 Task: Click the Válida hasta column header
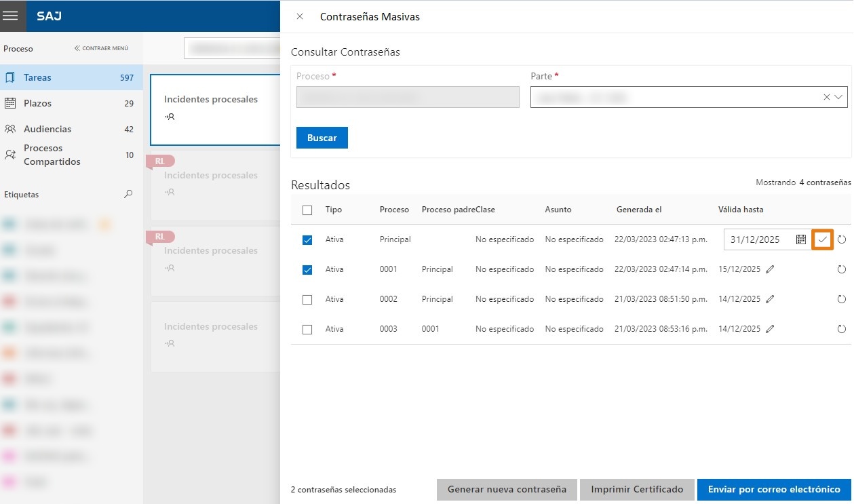click(741, 210)
